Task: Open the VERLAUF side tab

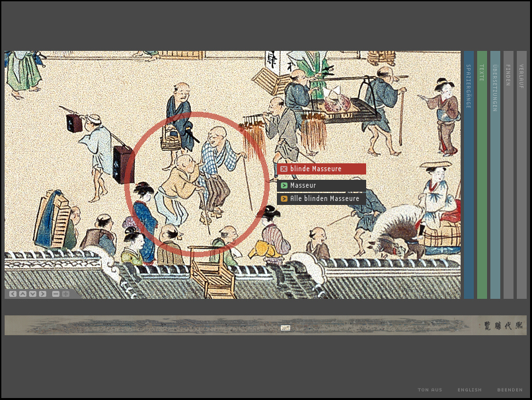Action: pyautogui.click(x=521, y=175)
